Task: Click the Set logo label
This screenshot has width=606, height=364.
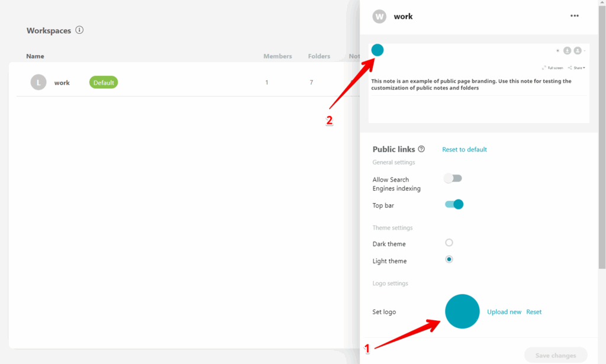Action: click(x=383, y=312)
